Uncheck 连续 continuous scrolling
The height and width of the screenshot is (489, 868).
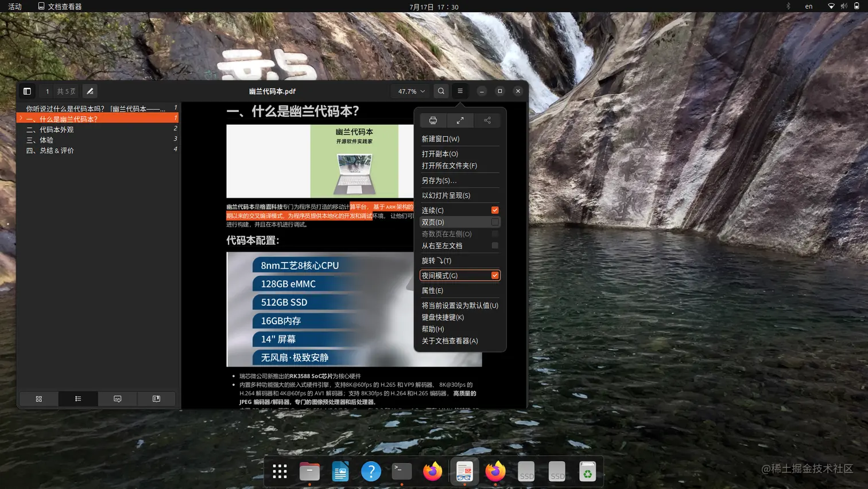pos(494,210)
